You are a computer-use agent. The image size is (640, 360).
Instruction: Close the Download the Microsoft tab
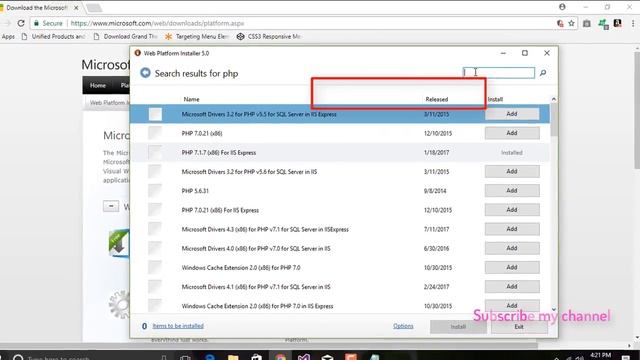[76, 8]
